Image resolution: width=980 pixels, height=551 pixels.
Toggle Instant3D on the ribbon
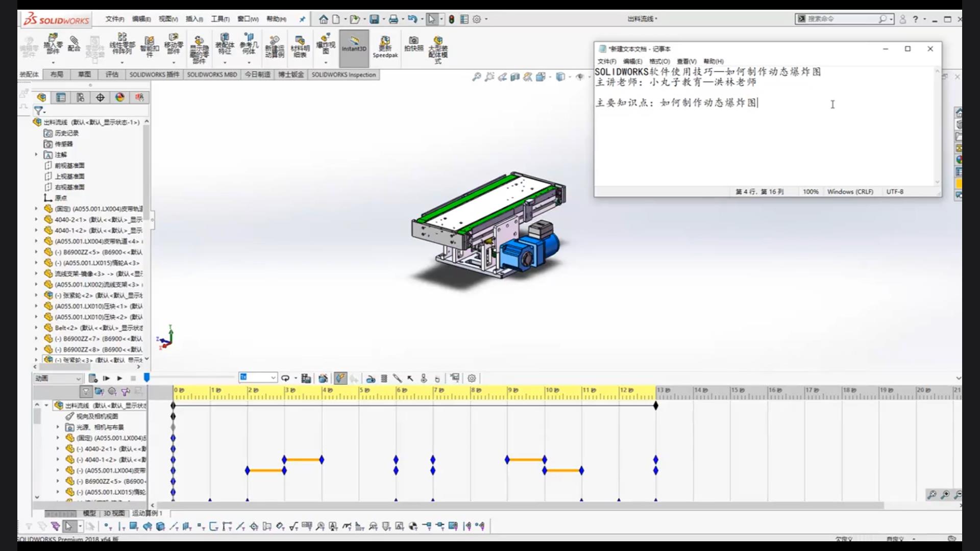click(354, 48)
